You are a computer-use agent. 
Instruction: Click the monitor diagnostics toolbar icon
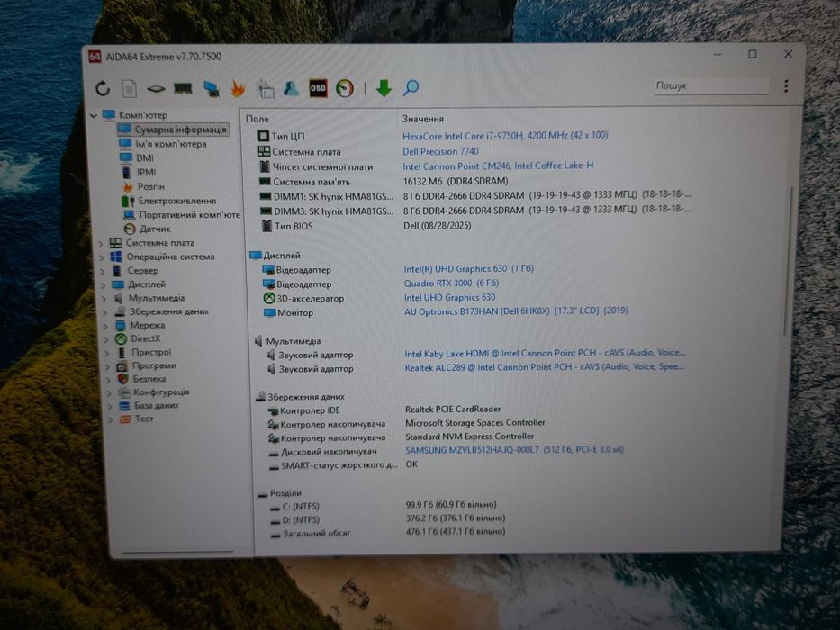[211, 88]
